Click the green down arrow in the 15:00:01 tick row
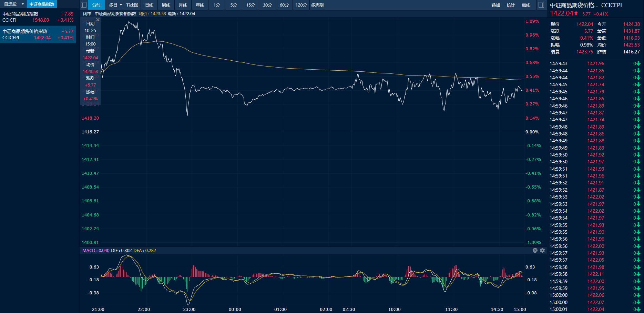 [x=638, y=309]
